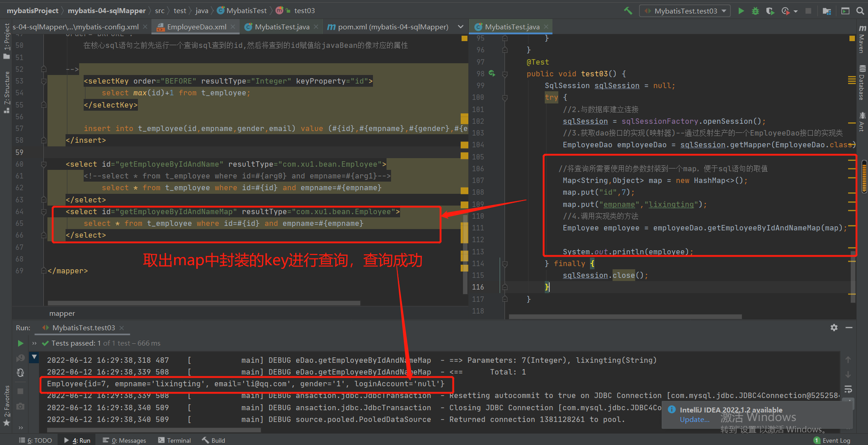868x445 pixels.
Task: Toggle the Structure tool window
Action: tap(6, 92)
